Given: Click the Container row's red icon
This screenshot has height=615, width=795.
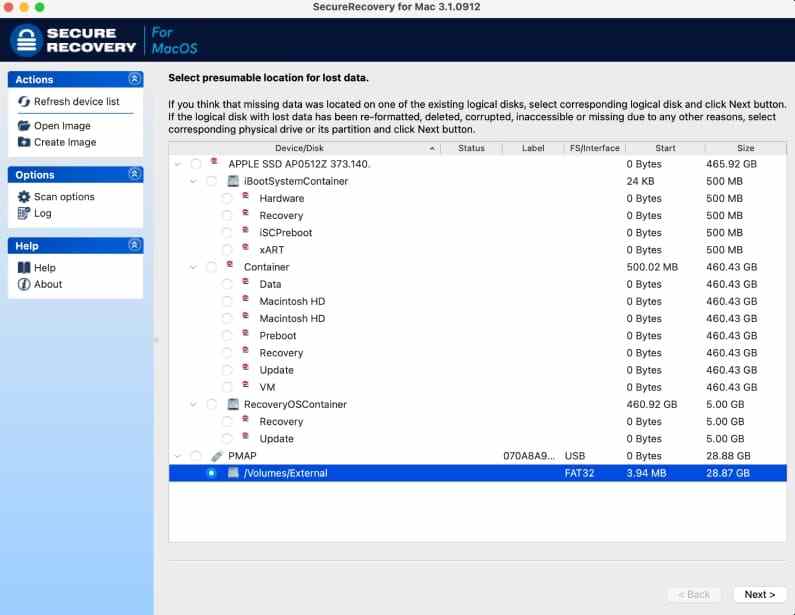Looking at the screenshot, I should [x=230, y=264].
